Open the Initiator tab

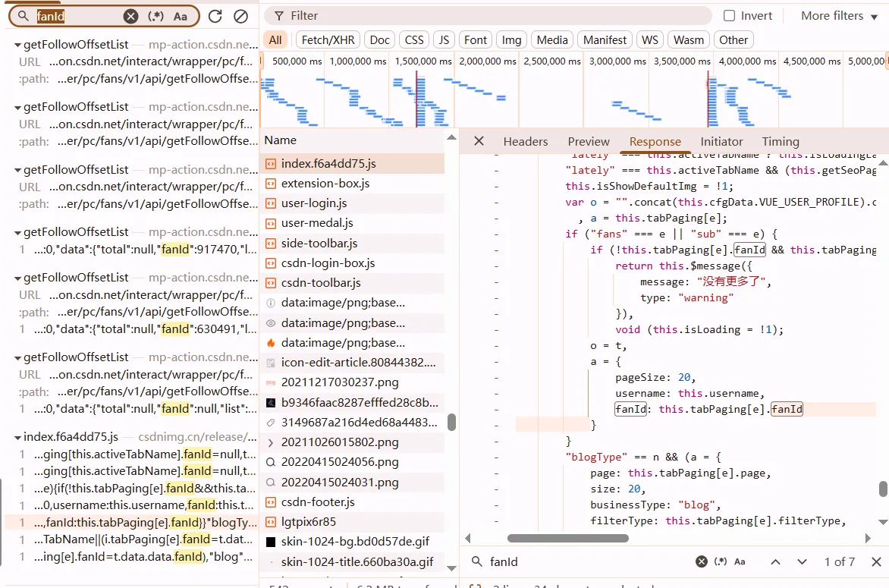point(721,142)
